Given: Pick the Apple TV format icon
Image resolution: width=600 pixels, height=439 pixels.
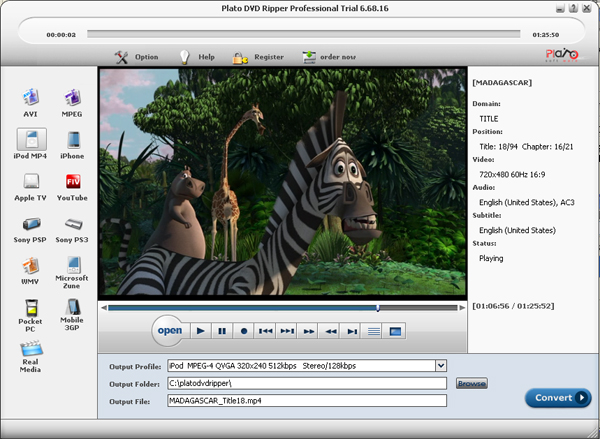Looking at the screenshot, I should click(30, 182).
